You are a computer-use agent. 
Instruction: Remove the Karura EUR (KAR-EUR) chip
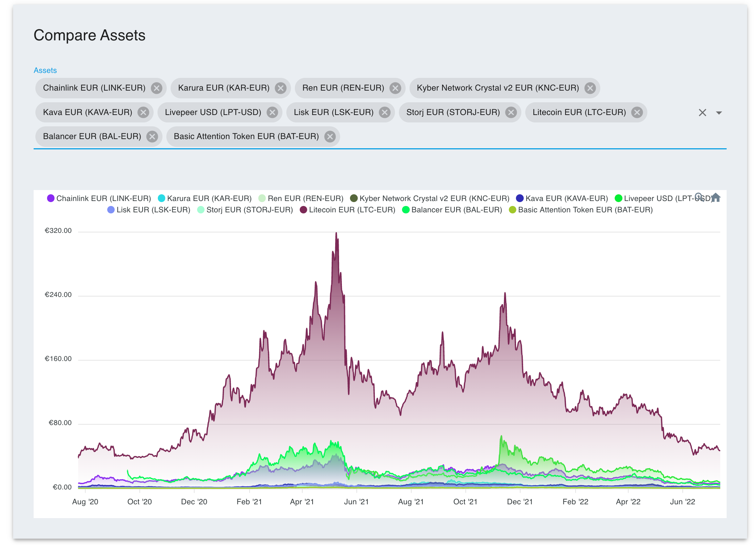pos(281,88)
